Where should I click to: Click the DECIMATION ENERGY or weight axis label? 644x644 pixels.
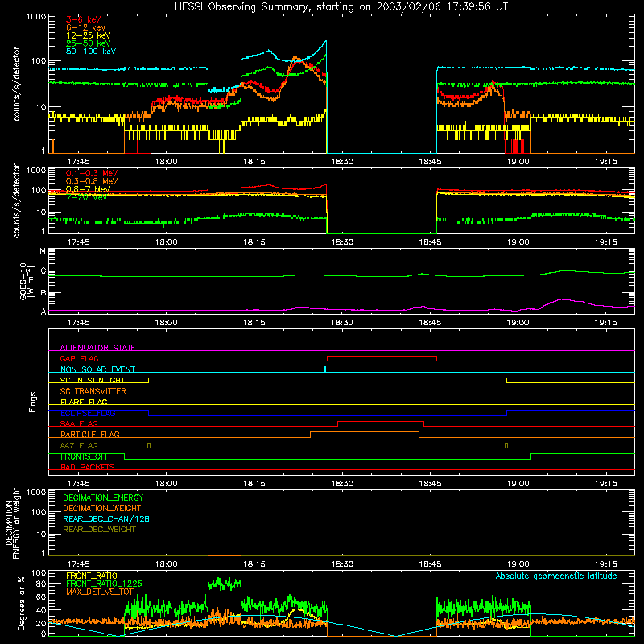tap(12, 522)
